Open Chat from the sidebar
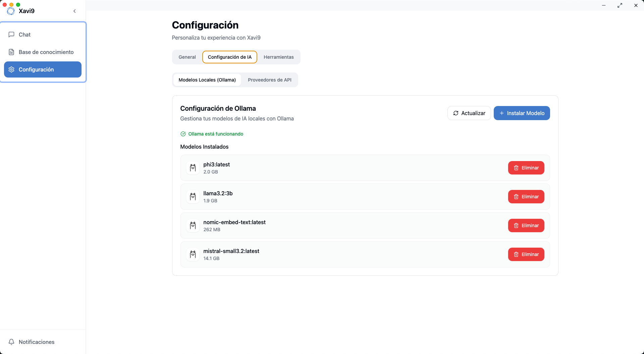 (24, 35)
